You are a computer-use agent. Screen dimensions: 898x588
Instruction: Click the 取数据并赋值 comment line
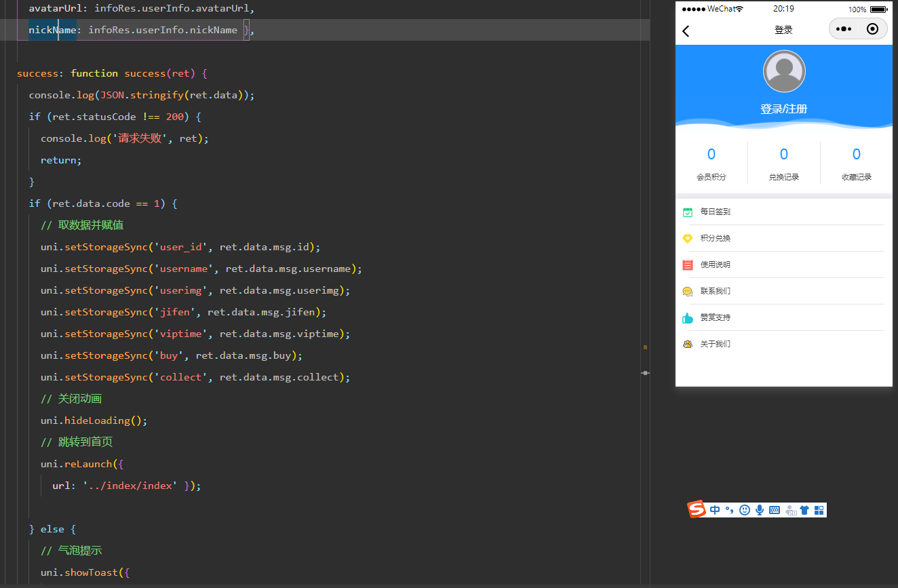tap(82, 225)
